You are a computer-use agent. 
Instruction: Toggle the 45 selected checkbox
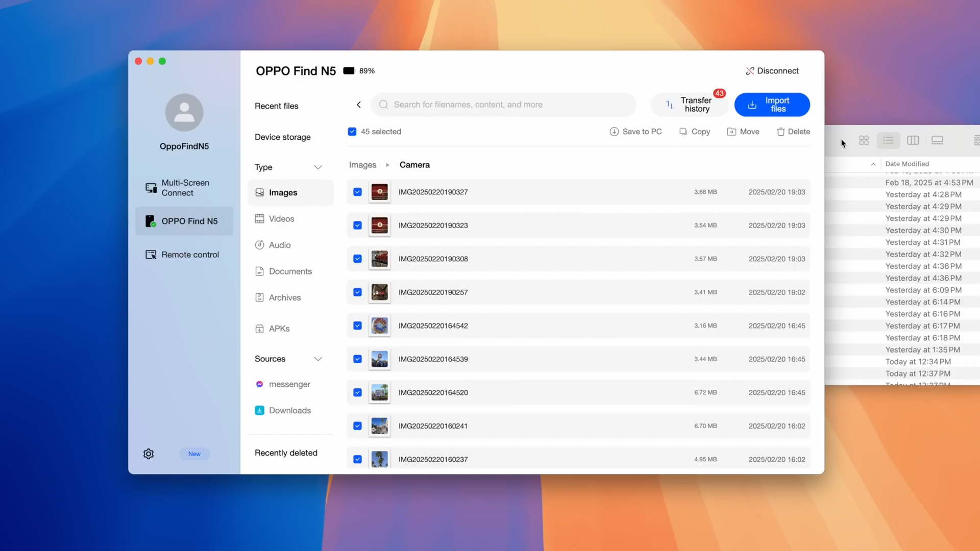(x=353, y=131)
